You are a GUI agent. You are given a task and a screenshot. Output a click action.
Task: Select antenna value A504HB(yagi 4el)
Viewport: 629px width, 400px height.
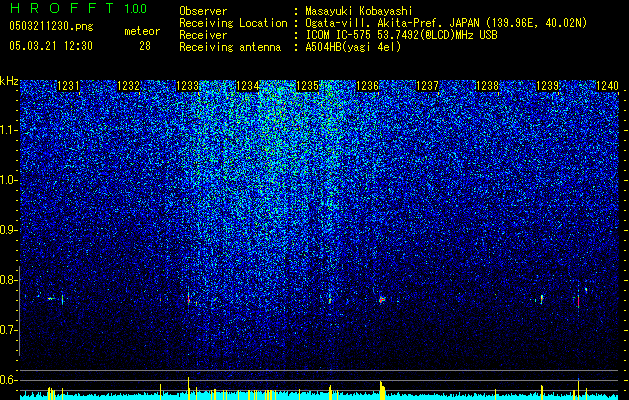point(353,47)
